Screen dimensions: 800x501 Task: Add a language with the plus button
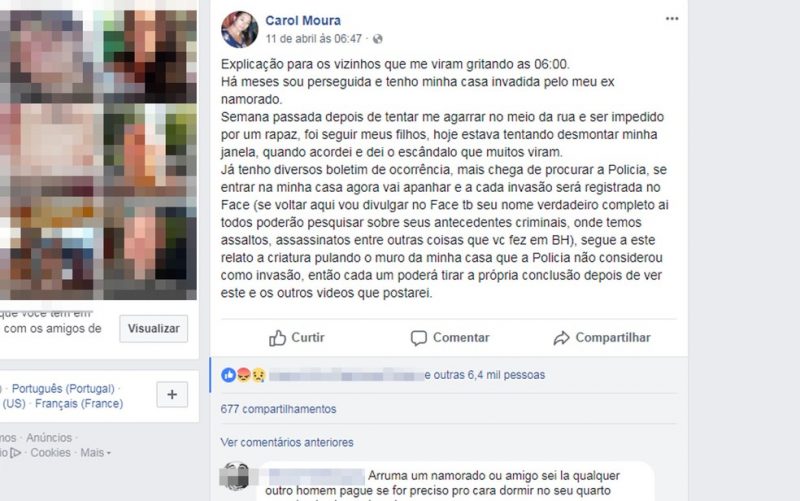point(172,394)
